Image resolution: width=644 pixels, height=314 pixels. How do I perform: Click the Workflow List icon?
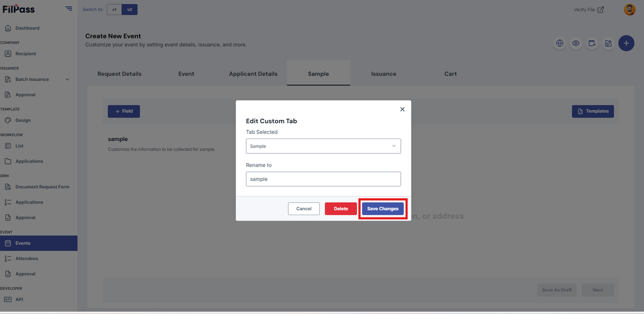[8, 146]
